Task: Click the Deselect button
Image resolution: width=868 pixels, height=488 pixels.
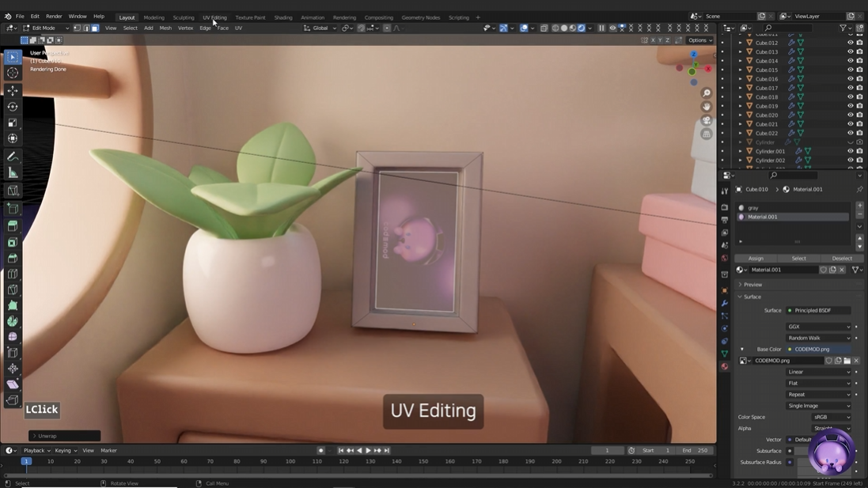Action: (x=841, y=259)
